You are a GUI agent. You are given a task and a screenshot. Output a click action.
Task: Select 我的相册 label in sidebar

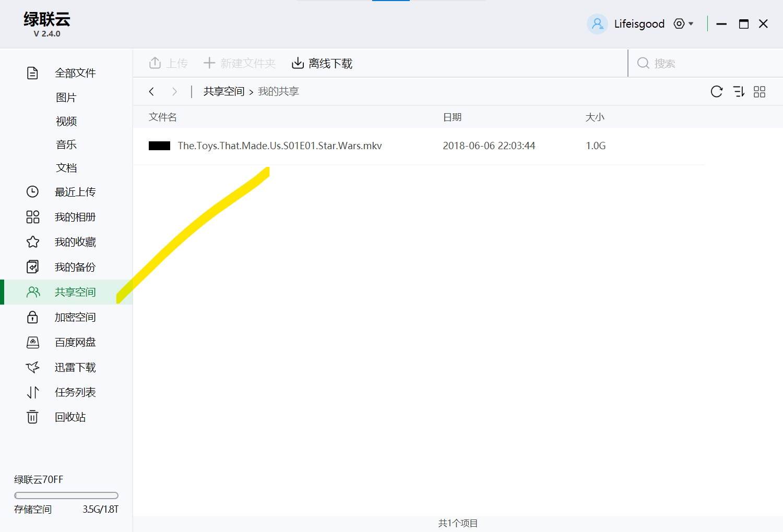(75, 217)
